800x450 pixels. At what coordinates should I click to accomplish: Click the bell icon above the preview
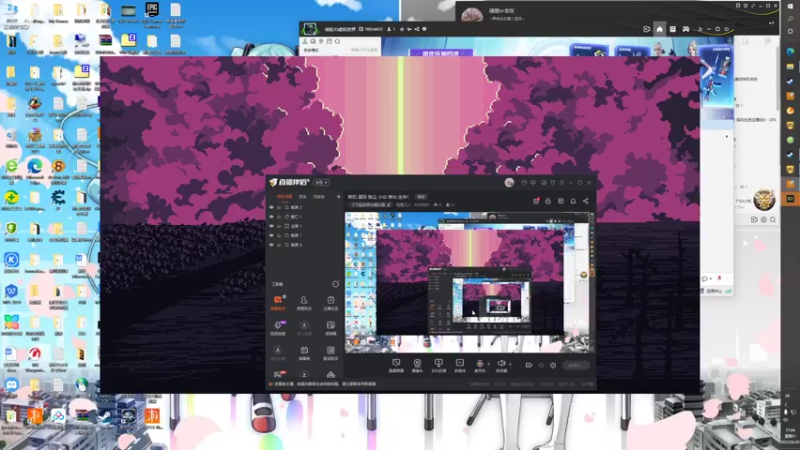(573, 201)
